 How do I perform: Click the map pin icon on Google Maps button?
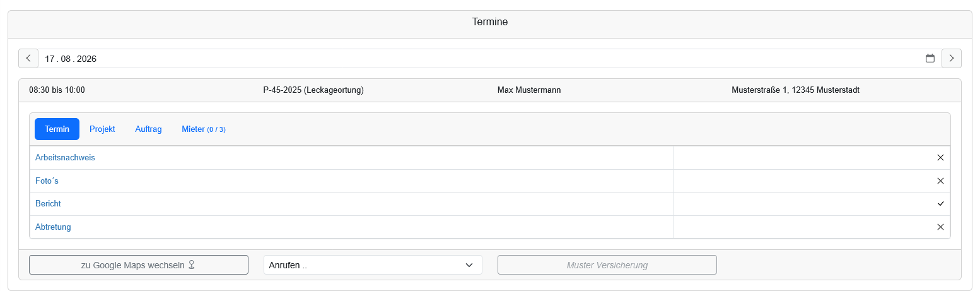point(191,265)
